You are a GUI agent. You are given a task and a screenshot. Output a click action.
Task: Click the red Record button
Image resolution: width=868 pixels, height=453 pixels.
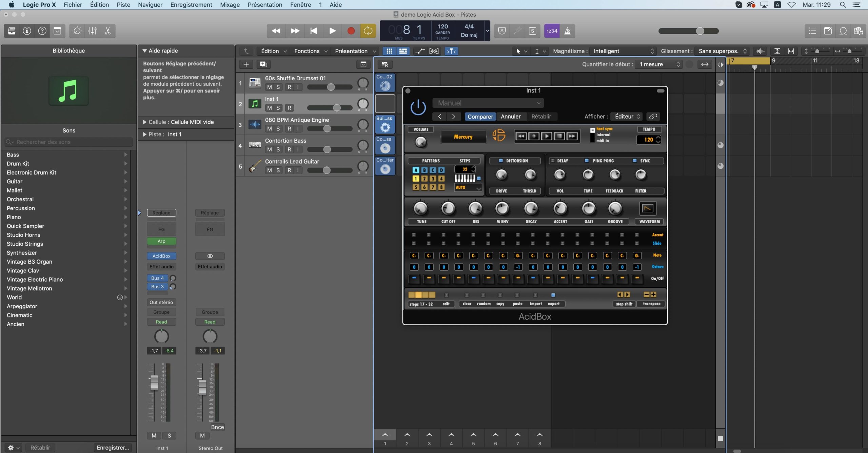tap(351, 31)
